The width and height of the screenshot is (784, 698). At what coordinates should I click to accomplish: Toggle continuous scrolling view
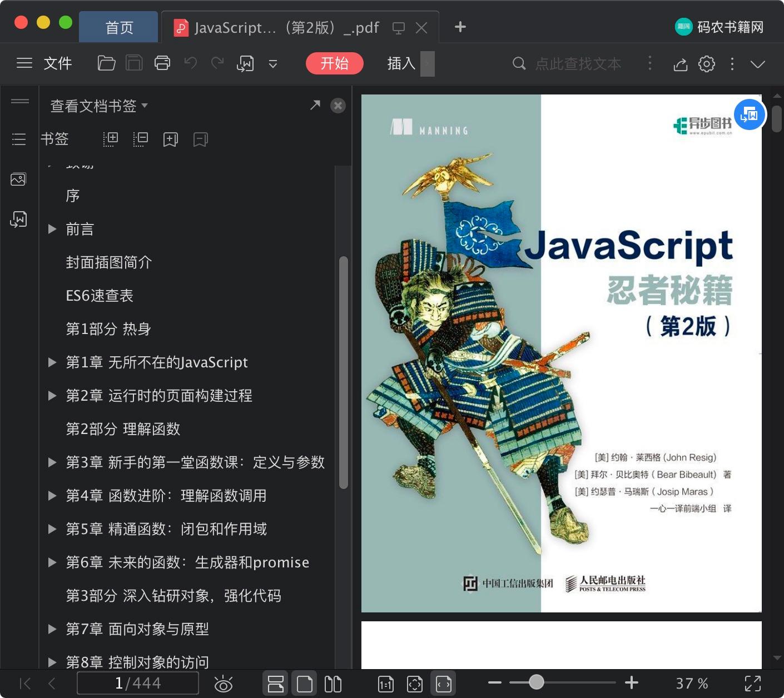(x=275, y=684)
